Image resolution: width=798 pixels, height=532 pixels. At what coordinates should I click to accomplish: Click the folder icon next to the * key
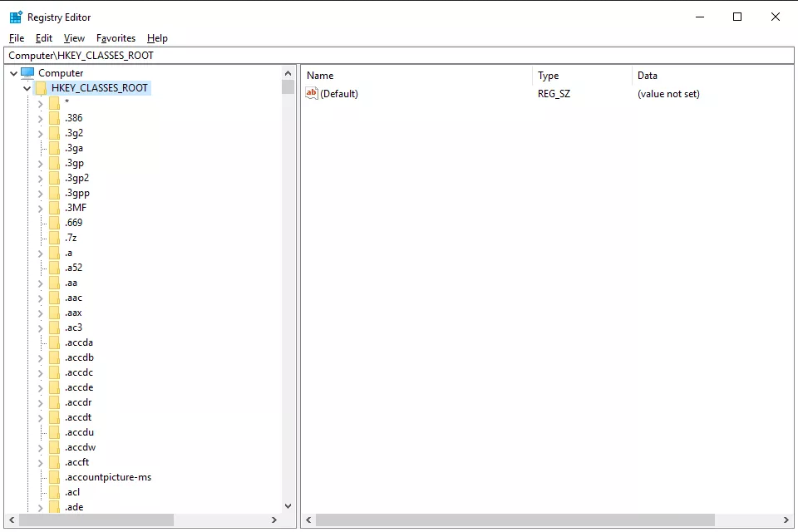[55, 103]
